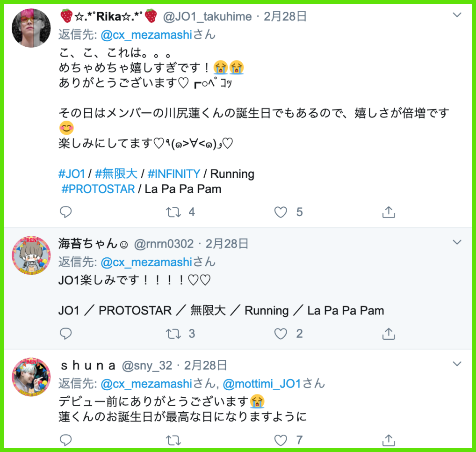Image resolution: width=476 pixels, height=452 pixels.
Task: Reply to Rika's tweet
Action: point(65,212)
